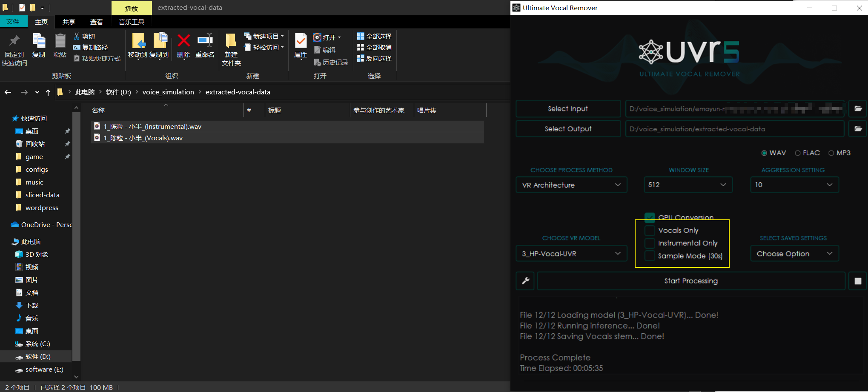Open the 共享 ribbon tab

[69, 22]
